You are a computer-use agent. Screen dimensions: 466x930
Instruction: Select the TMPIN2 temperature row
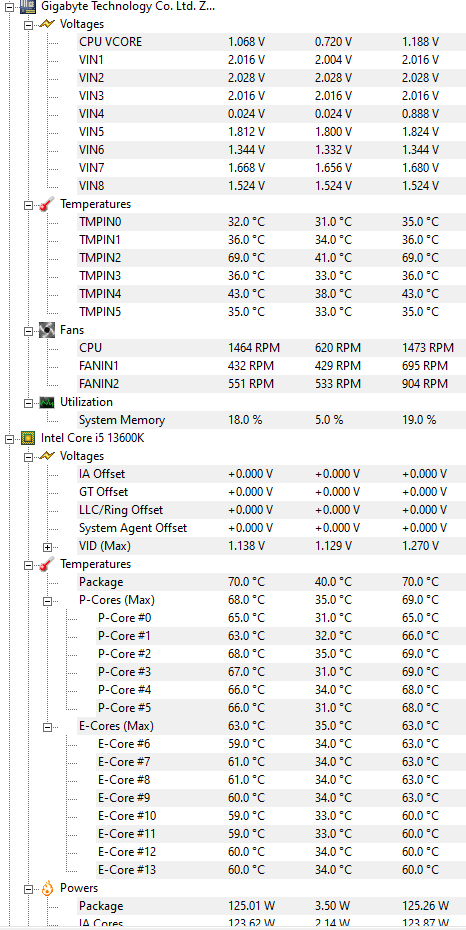coord(271,258)
